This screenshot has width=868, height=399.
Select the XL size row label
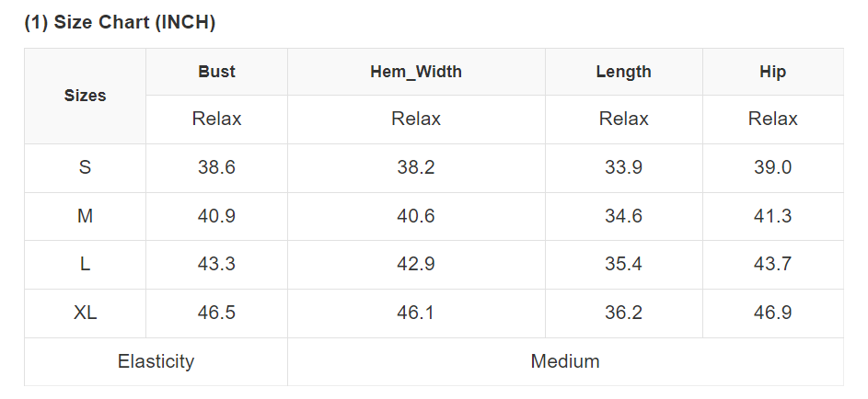point(85,313)
